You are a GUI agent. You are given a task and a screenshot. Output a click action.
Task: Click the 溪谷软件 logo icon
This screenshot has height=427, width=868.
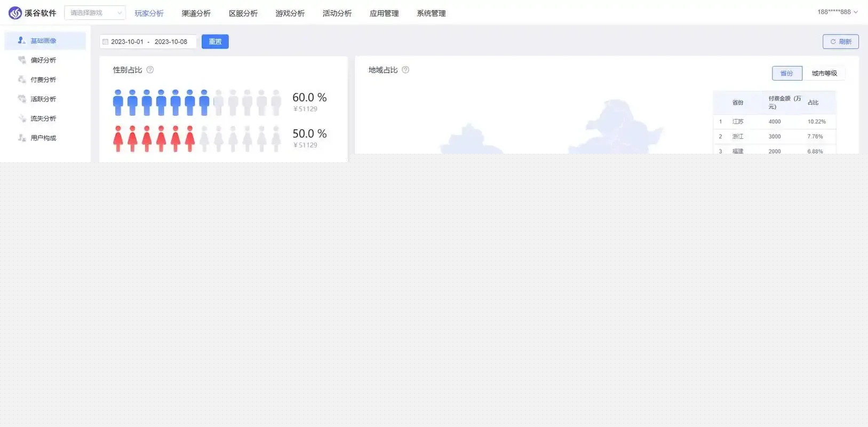(15, 13)
